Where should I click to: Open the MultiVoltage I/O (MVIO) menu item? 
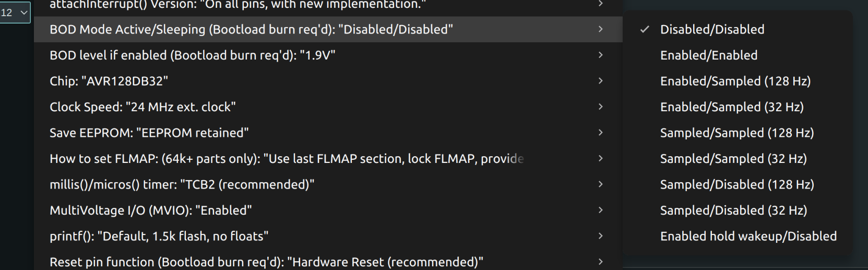[x=150, y=210]
